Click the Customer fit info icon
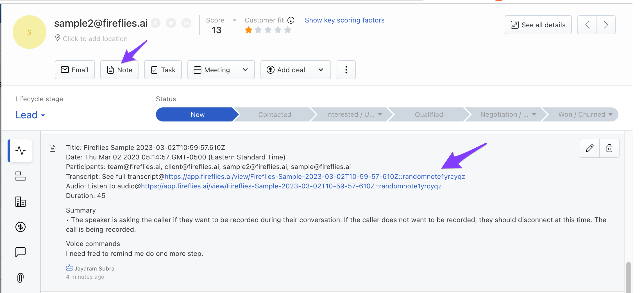644x293 pixels. tap(291, 20)
